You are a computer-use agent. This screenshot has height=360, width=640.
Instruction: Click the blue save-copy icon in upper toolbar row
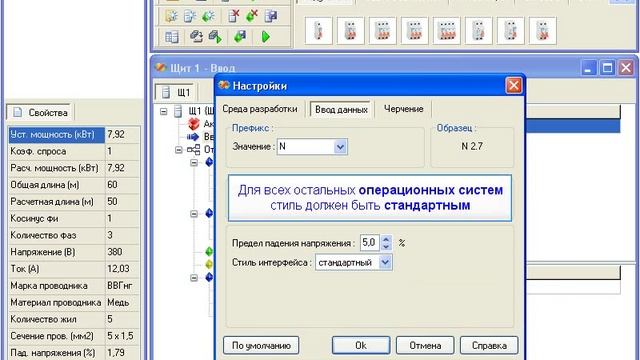271,16
